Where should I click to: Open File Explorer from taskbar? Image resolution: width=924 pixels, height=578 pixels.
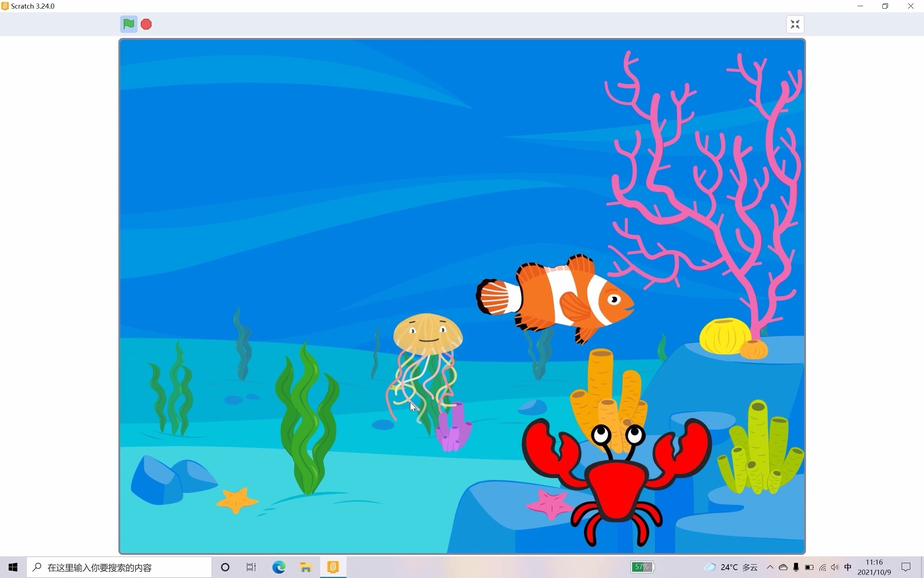coord(306,567)
